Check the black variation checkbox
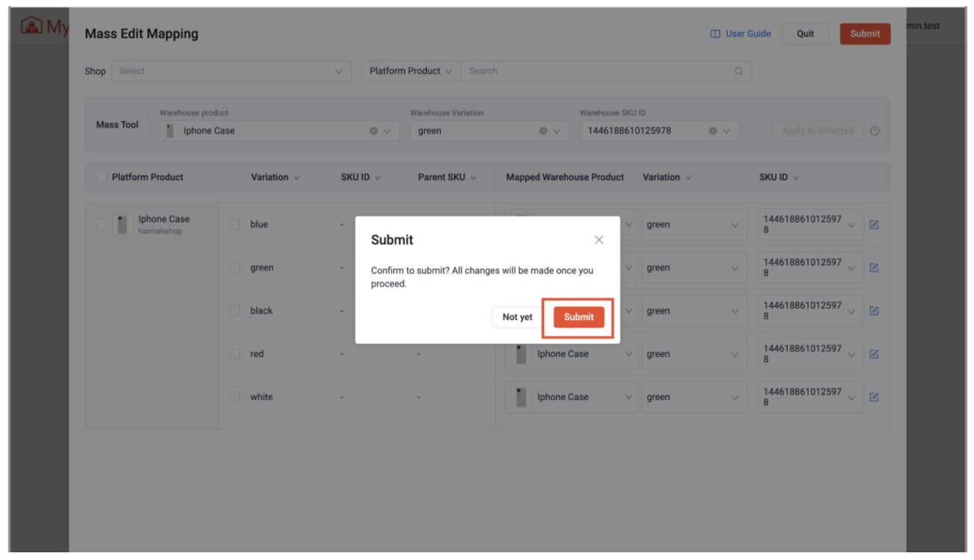 click(235, 311)
